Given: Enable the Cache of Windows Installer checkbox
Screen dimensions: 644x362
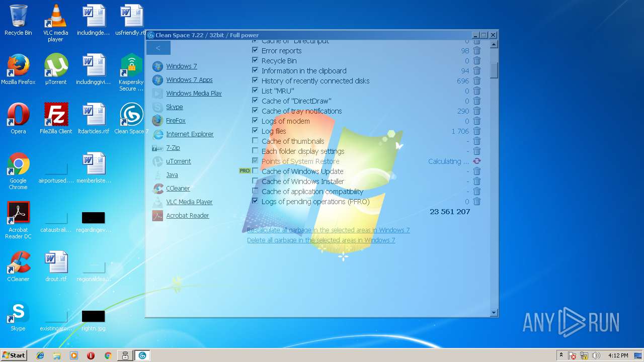Looking at the screenshot, I should (255, 181).
